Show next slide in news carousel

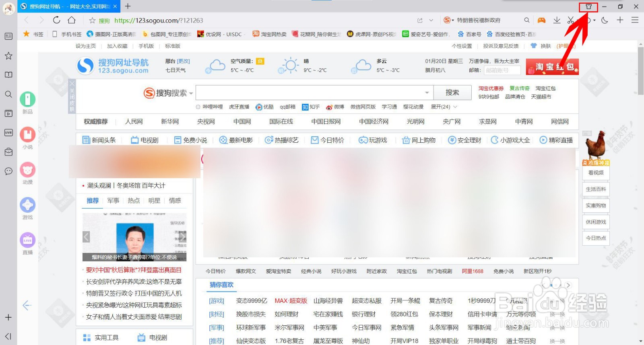tap(182, 236)
